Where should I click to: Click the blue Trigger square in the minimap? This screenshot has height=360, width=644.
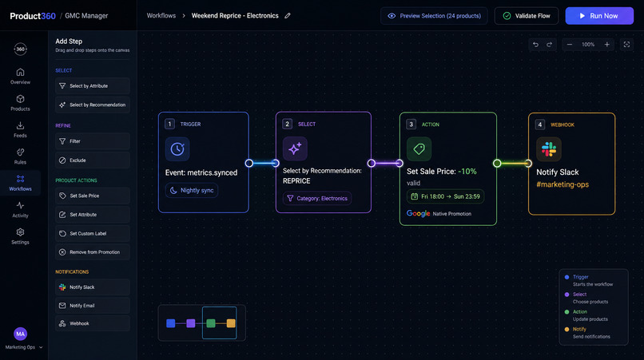[171, 323]
